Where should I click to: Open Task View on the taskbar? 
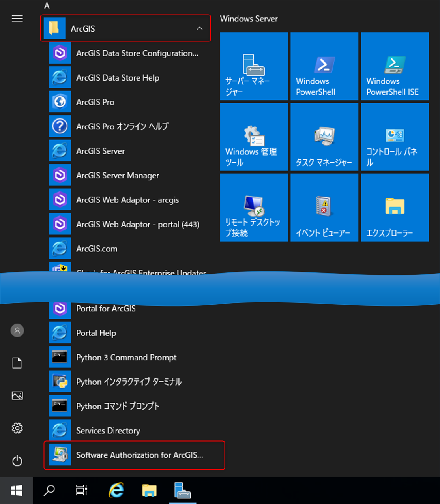(x=82, y=491)
